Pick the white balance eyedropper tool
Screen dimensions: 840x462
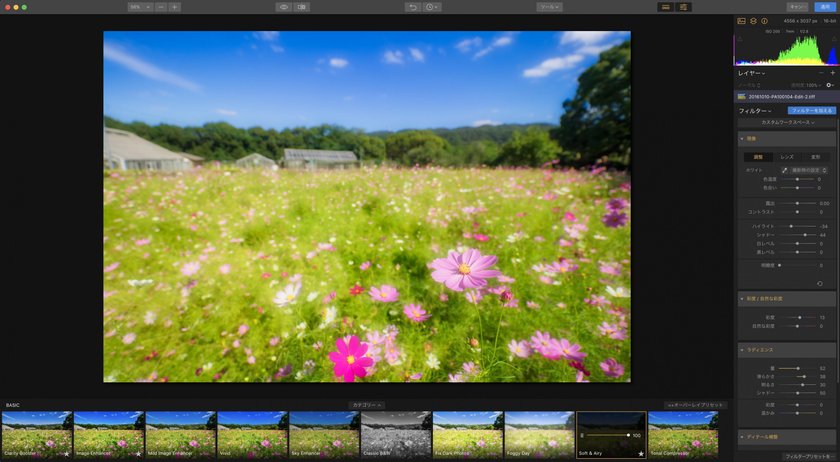[x=785, y=170]
